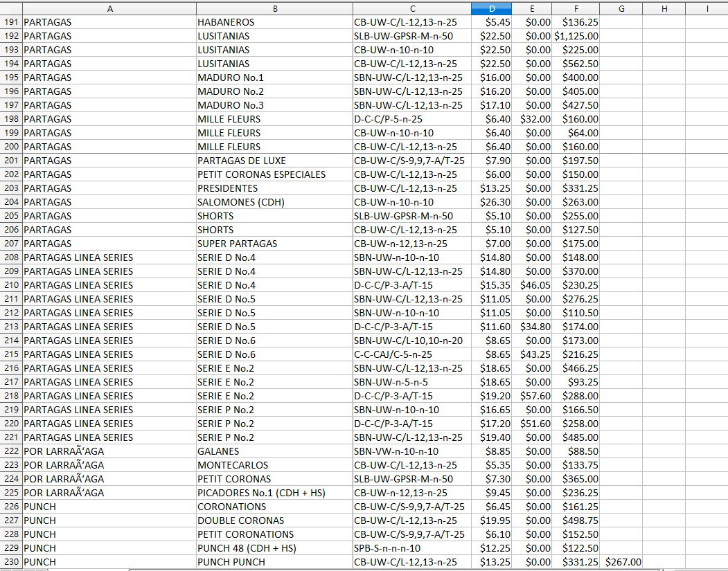Viewport: 728px width, 571px height.
Task: Click the MADURO No.3 cell
Action: (275, 105)
